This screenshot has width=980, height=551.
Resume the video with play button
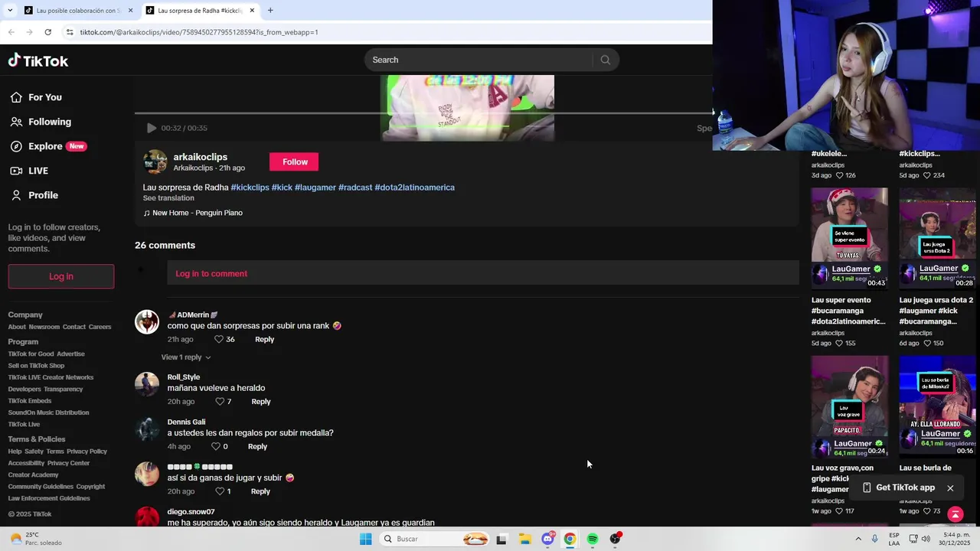pos(152,128)
